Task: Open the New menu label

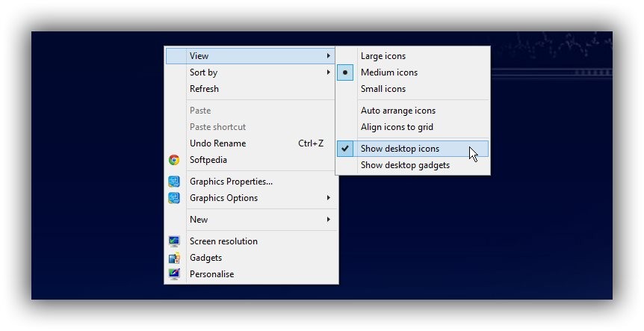Action: (199, 220)
